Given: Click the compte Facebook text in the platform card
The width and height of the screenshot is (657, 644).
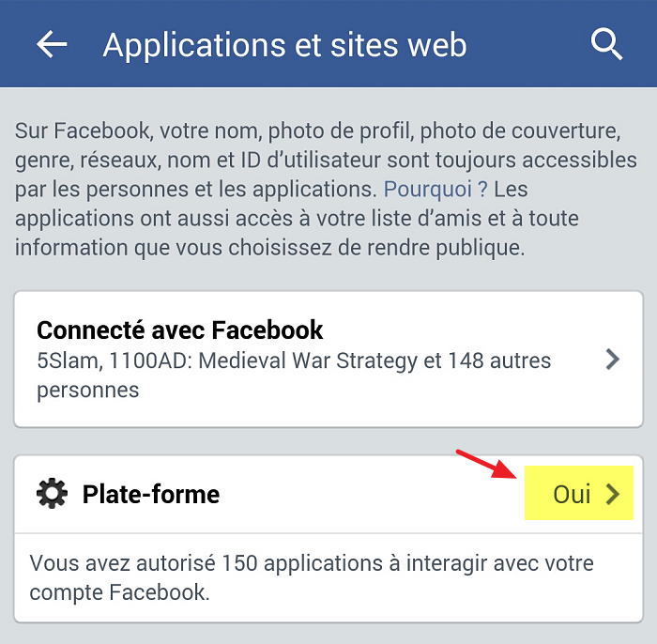Looking at the screenshot, I should [119, 592].
